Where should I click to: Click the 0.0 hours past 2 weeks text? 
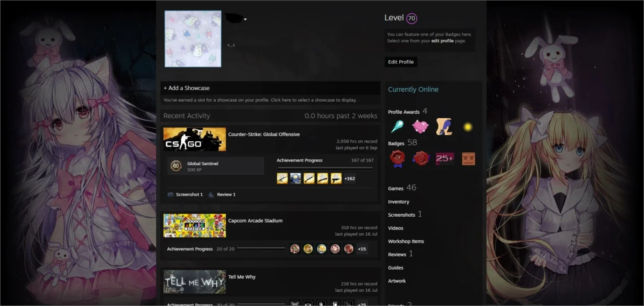[341, 116]
